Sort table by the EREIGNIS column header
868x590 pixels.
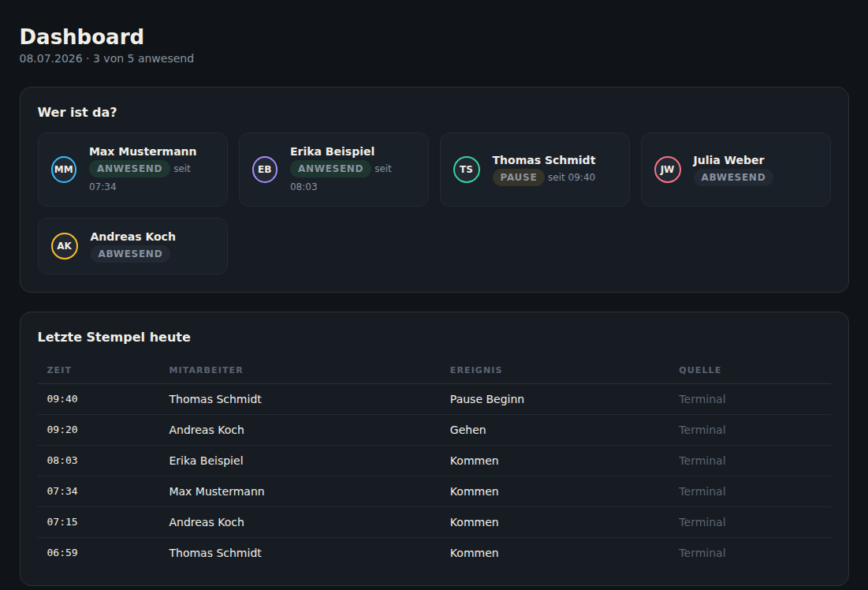(476, 370)
